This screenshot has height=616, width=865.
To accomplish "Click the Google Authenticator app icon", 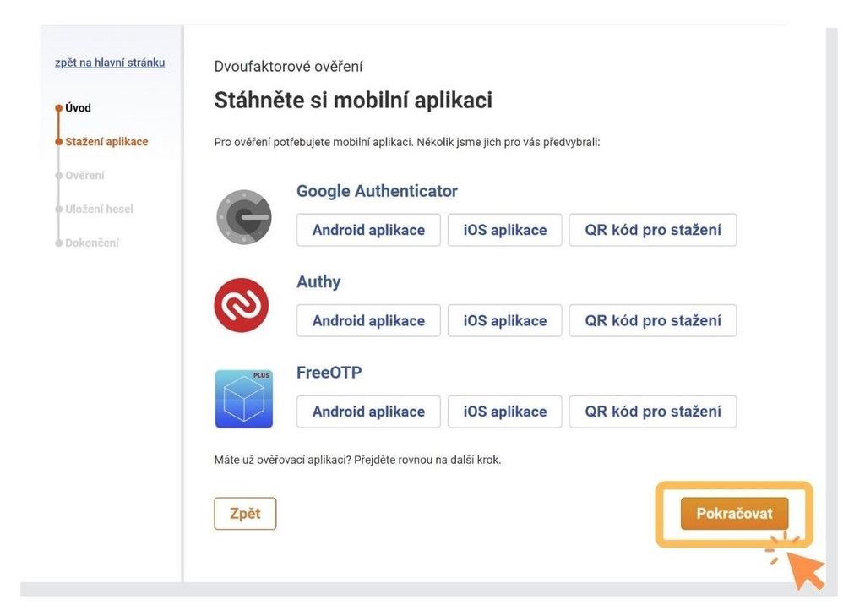I will click(244, 217).
